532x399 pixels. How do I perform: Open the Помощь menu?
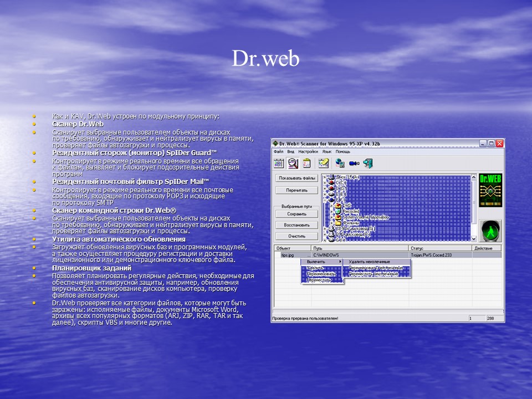point(342,151)
